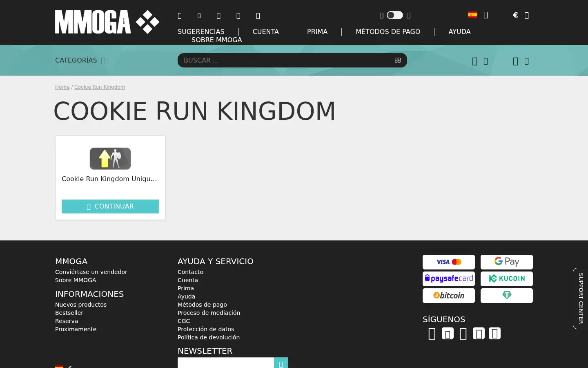Click the Cookie Run Kingdom Unique product title
This screenshot has width=588, height=368.
109,179
